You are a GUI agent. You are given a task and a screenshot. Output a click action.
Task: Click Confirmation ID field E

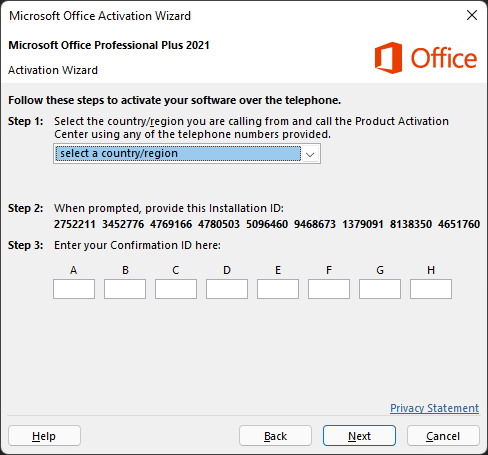(x=278, y=289)
